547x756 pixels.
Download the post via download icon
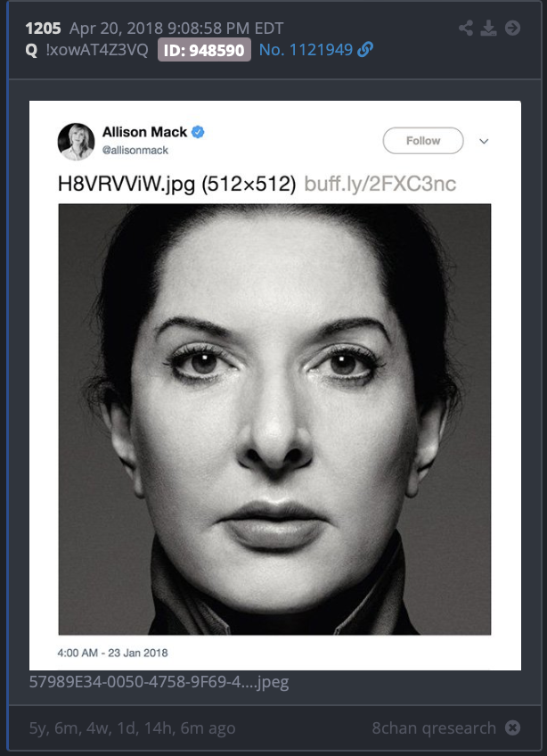(x=488, y=28)
